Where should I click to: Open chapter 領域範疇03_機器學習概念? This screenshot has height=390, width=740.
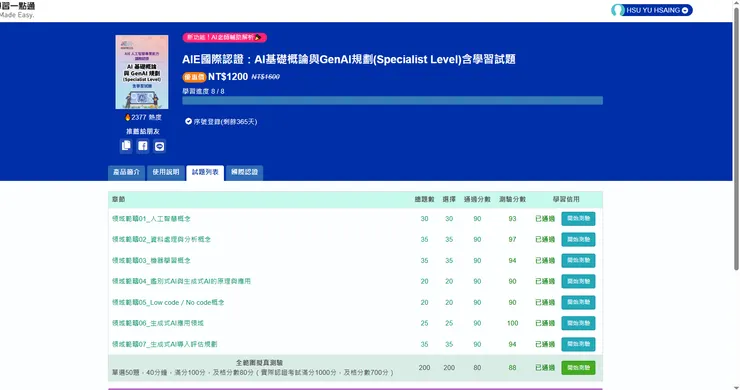click(x=151, y=261)
